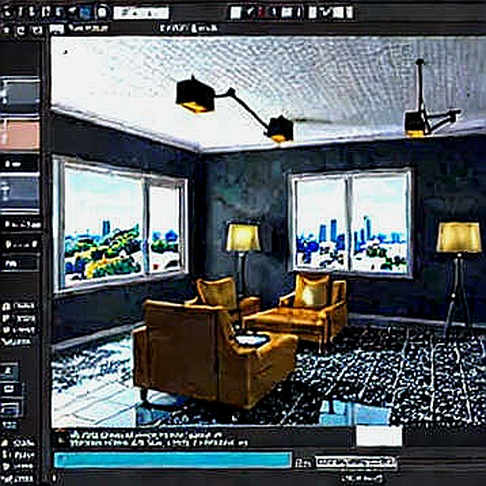Toggle the first item in the left sidebar list

[x=18, y=306]
